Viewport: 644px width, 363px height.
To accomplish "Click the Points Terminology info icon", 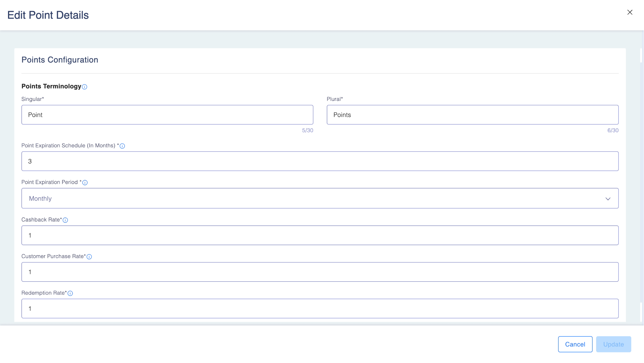I will click(85, 87).
